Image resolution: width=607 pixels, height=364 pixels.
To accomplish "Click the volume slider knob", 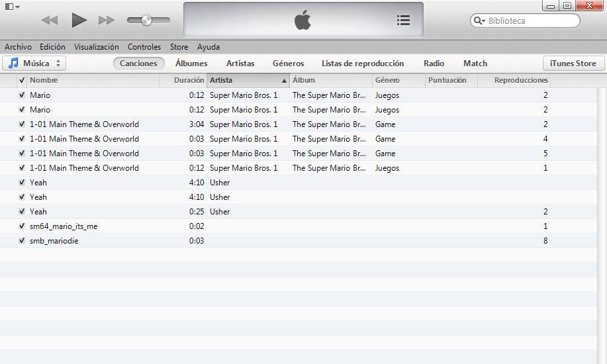I will (x=146, y=20).
